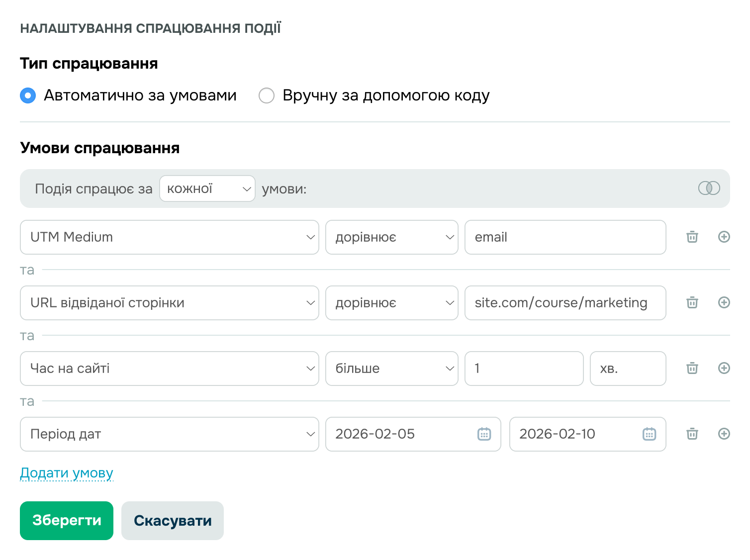750x560 pixels.
Task: Select Вручну за допомогою коду trigger type
Action: [267, 95]
